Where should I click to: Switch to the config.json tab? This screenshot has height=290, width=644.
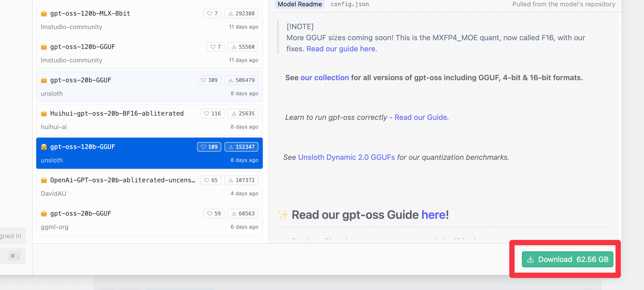[x=349, y=4]
